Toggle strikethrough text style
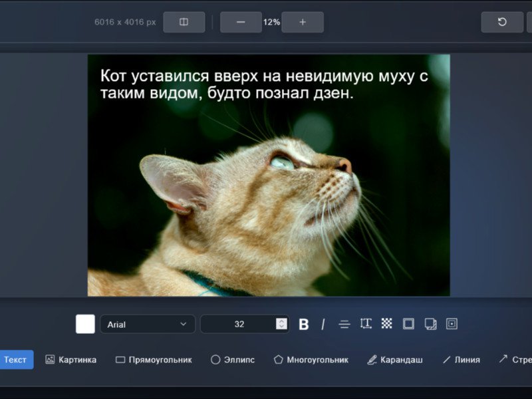The image size is (532, 399). click(x=344, y=325)
